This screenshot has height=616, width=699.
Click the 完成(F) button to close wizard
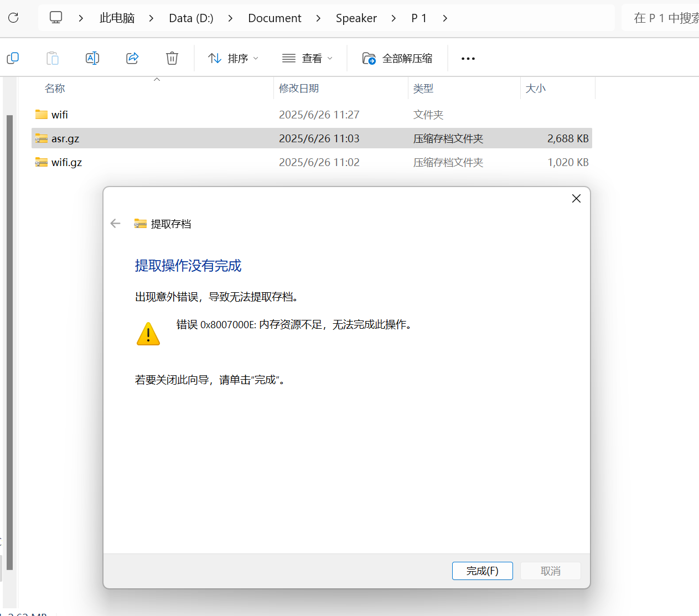click(482, 571)
